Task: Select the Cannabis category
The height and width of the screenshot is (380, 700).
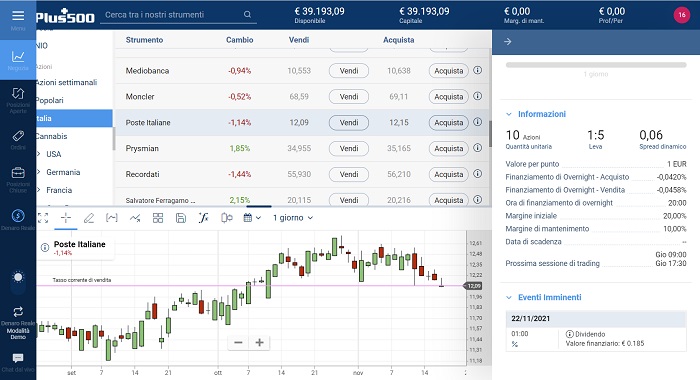Action: tap(51, 136)
